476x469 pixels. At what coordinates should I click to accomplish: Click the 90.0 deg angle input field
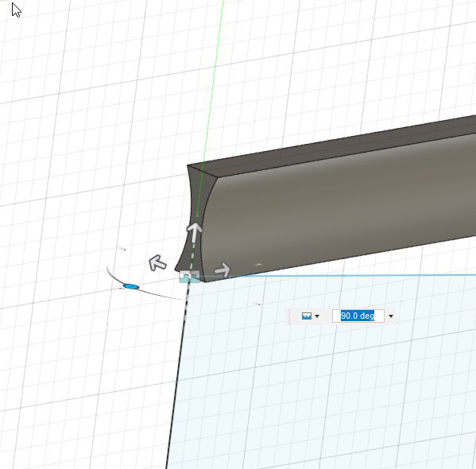358,316
